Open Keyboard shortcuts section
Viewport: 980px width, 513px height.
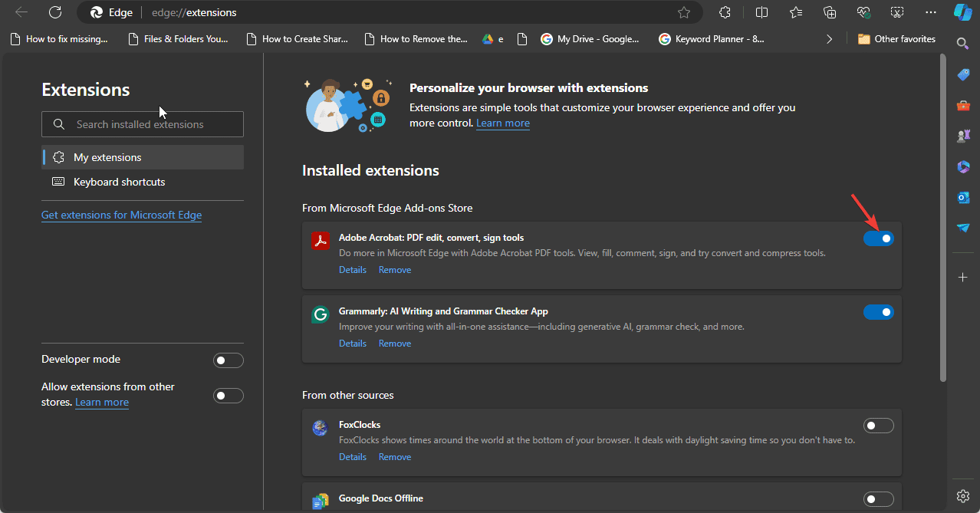coord(143,182)
